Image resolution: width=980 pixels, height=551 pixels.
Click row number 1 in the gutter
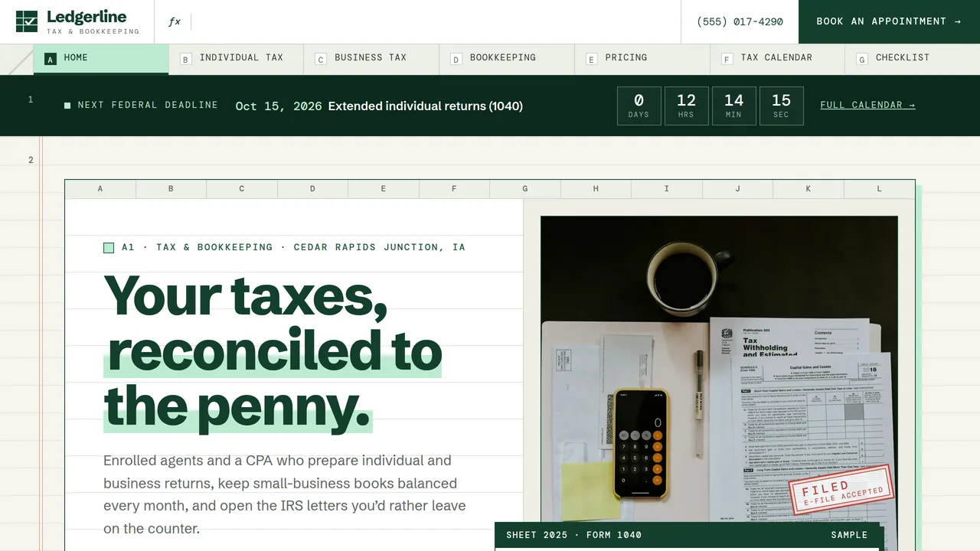[31, 99]
